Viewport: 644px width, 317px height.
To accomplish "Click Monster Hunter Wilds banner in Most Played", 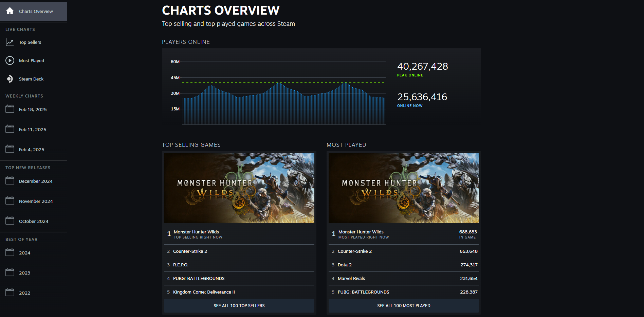I will coord(404,188).
